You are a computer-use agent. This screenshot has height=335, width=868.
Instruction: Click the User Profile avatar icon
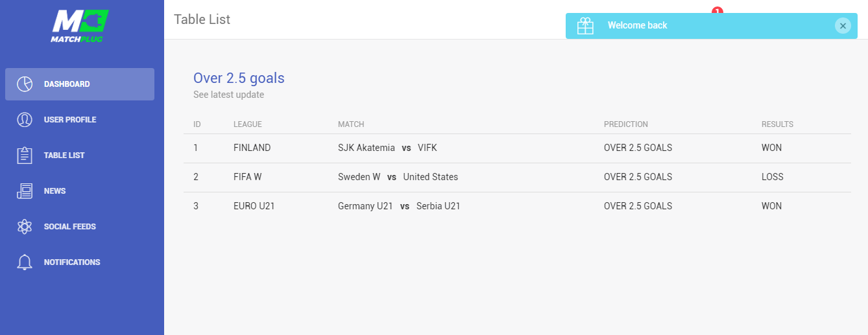coord(25,120)
